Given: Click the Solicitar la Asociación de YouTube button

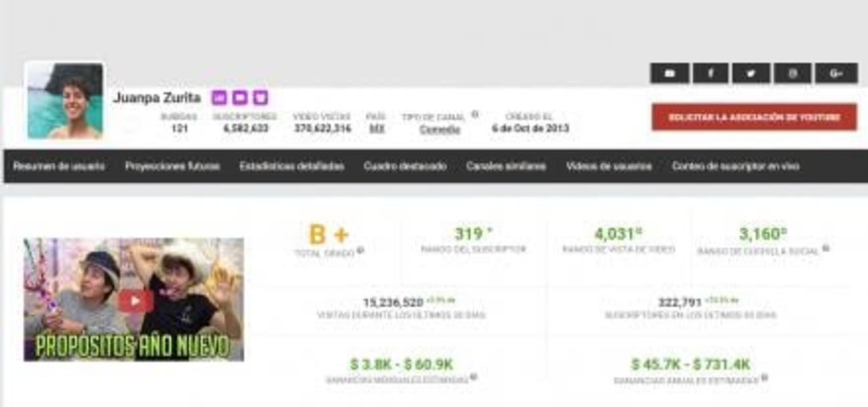Looking at the screenshot, I should [754, 118].
